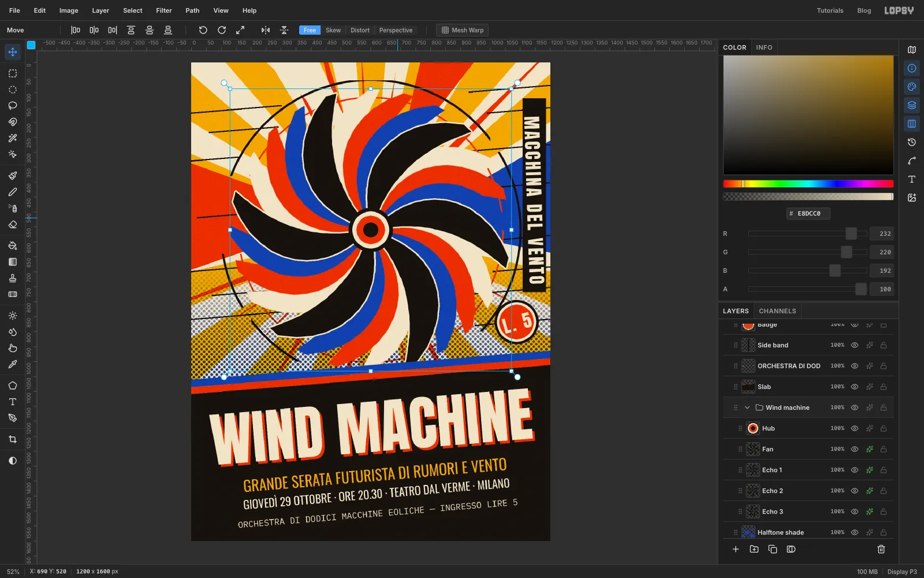Viewport: 924px width, 578px height.
Task: Open the Filter menu
Action: pyautogui.click(x=164, y=10)
